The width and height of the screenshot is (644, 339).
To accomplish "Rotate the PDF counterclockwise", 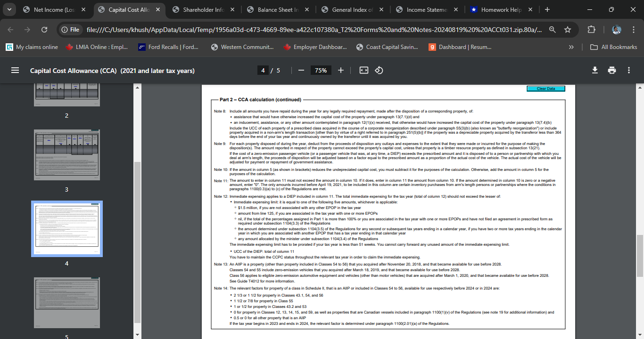I will click(379, 70).
